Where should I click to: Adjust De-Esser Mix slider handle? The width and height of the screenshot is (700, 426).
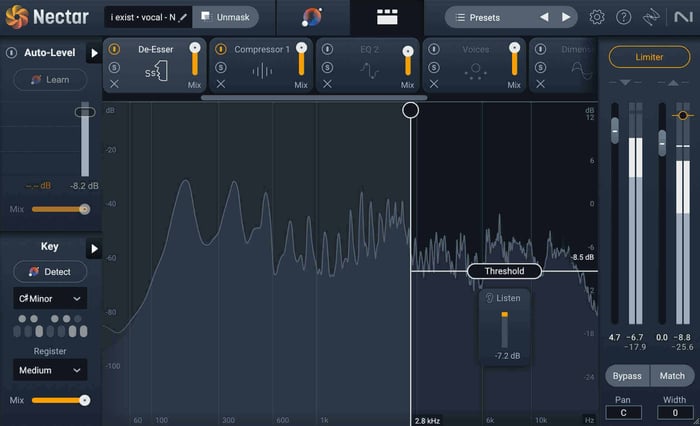tap(195, 48)
